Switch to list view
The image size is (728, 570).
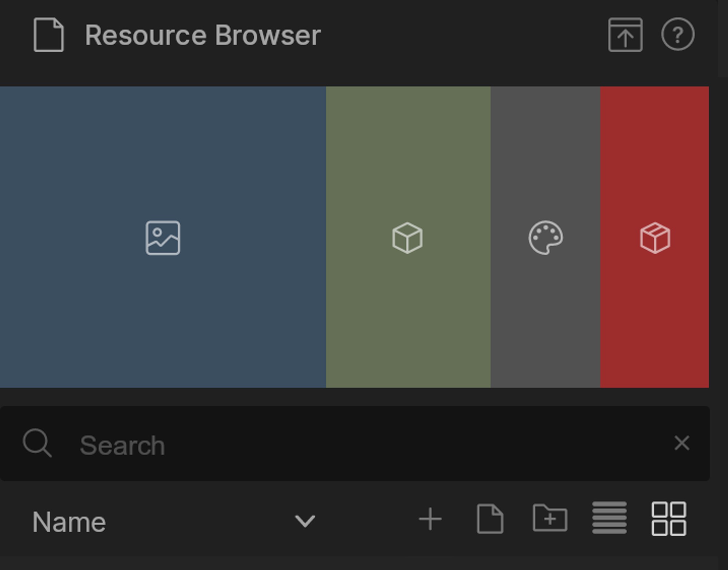tap(609, 519)
